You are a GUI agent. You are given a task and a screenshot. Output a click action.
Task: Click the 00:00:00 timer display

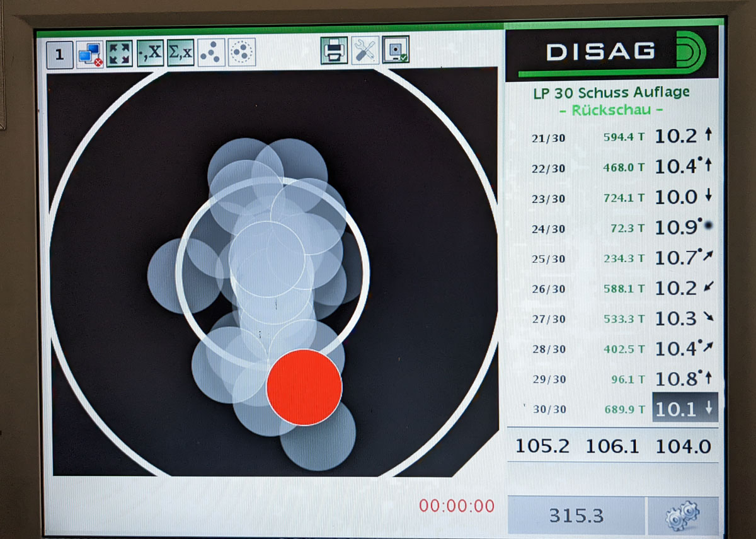(x=457, y=506)
